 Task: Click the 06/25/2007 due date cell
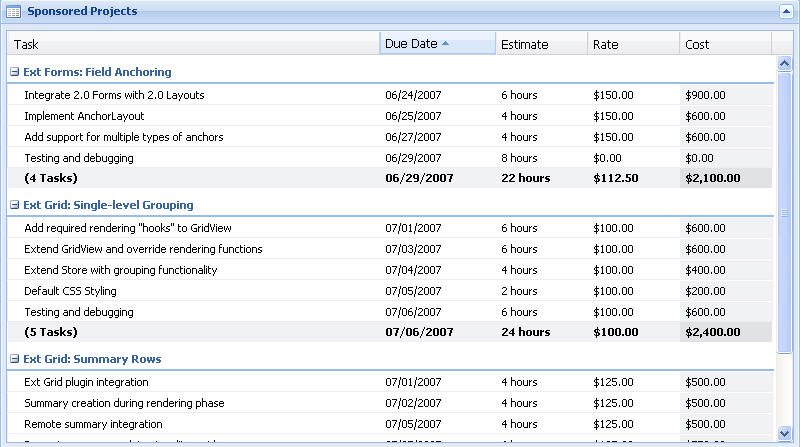tap(413, 116)
